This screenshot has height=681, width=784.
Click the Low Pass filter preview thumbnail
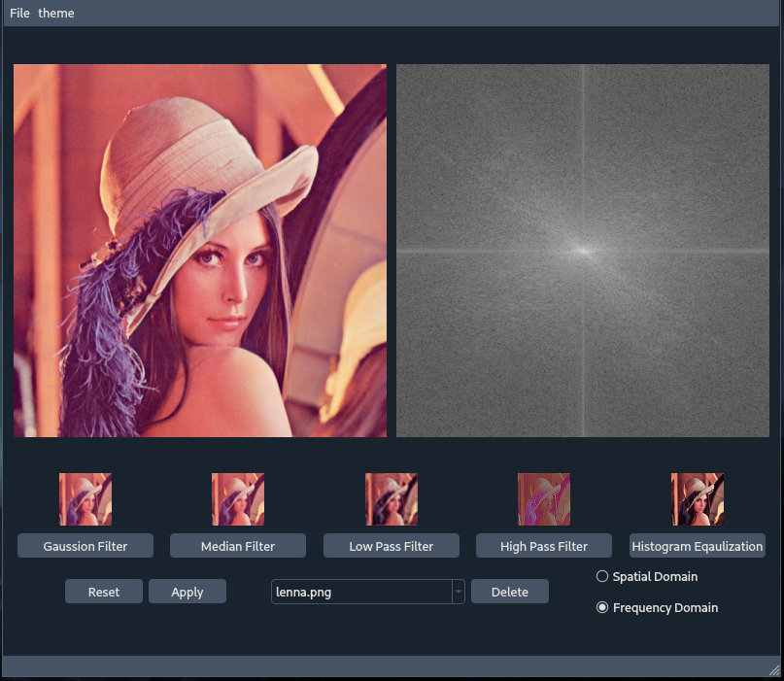click(x=392, y=499)
